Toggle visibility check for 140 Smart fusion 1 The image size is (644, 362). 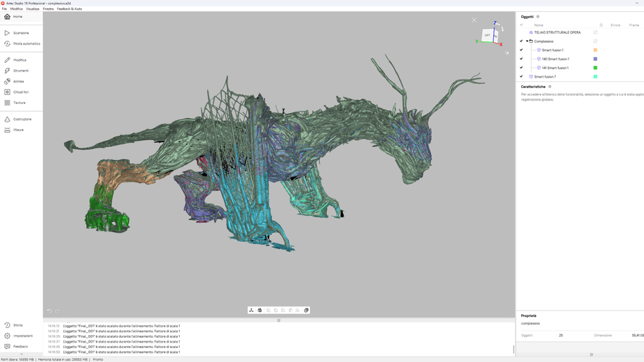521,59
